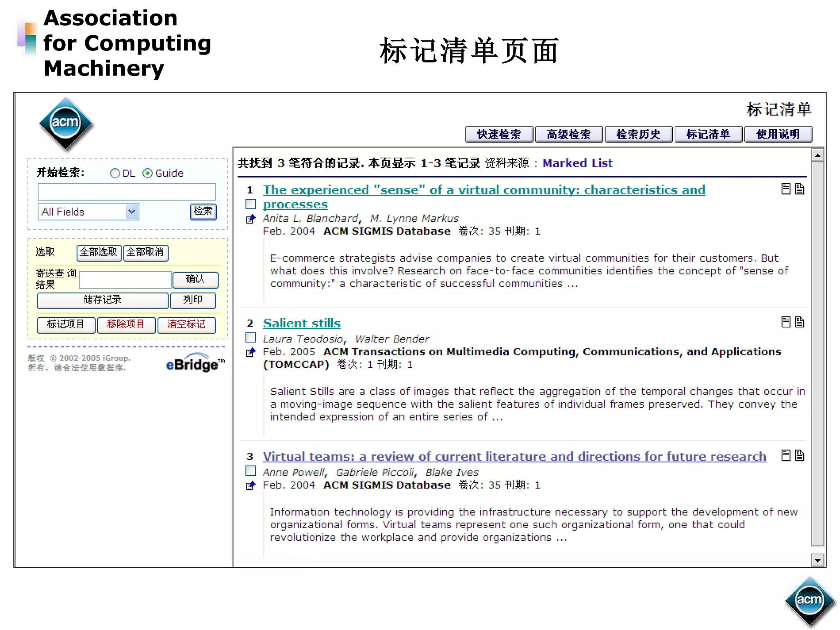
Task: Click the search keyword input field
Action: tap(126, 192)
